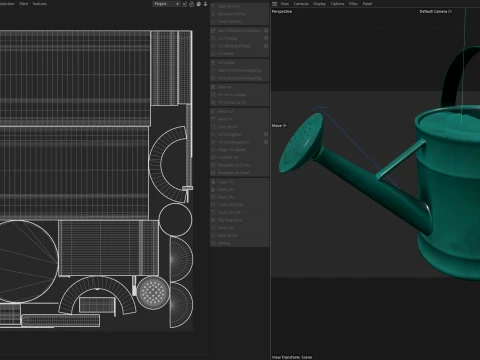Select the sprinkler head UV island with dots
Screen dimensions: 480x360
pyautogui.click(x=153, y=293)
